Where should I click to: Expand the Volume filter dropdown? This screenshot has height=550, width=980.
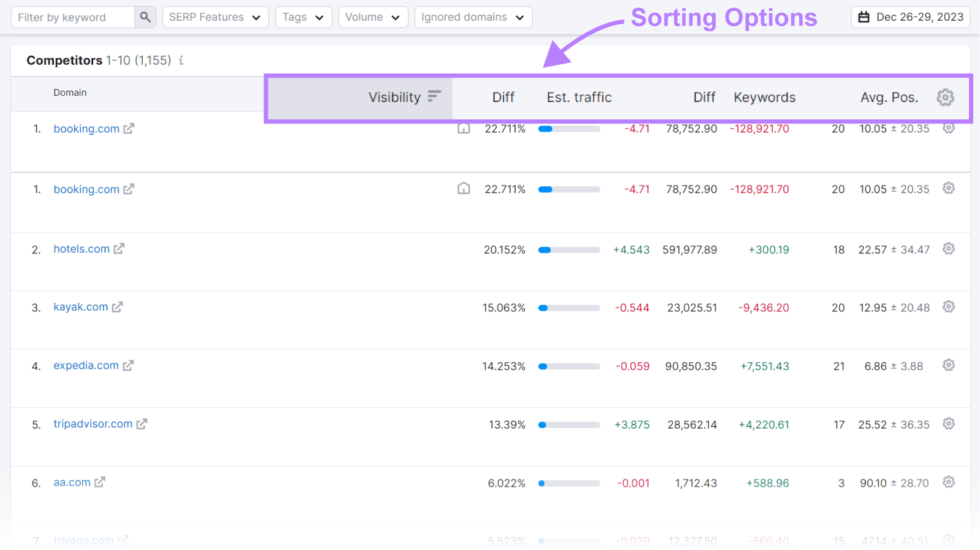[373, 17]
